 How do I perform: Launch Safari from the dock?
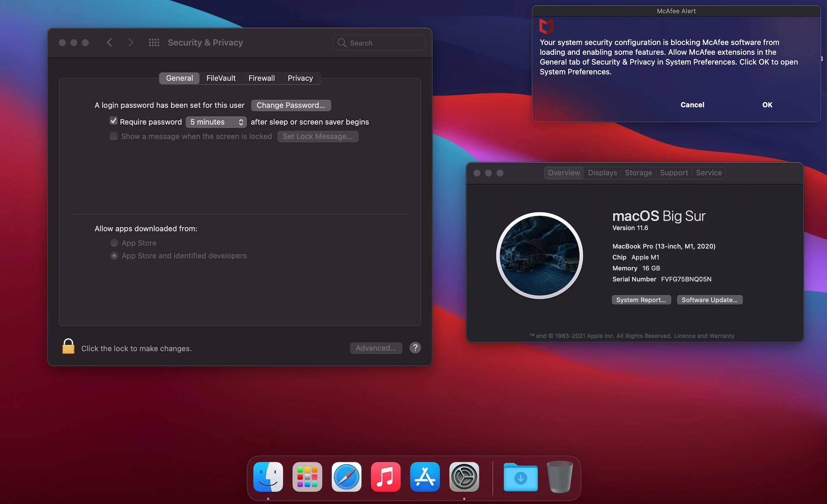coord(346,477)
